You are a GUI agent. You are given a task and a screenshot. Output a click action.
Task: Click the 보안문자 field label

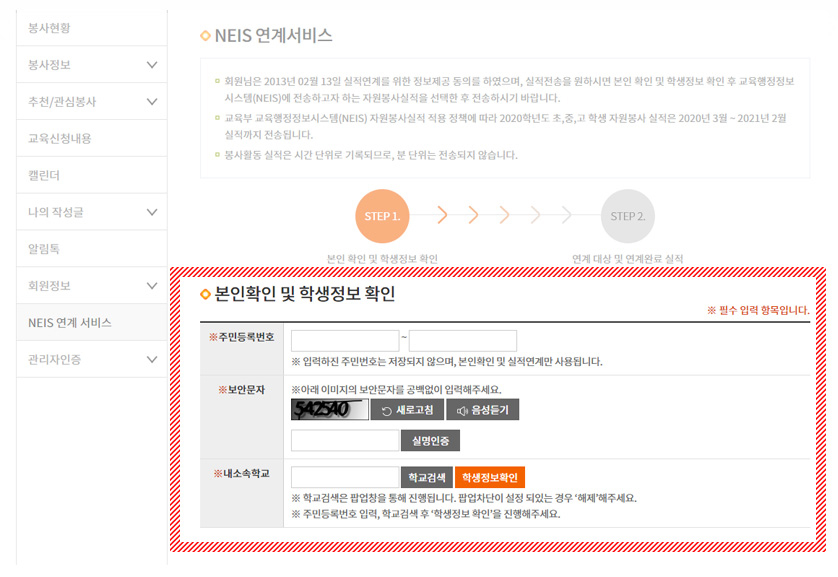(x=242, y=389)
